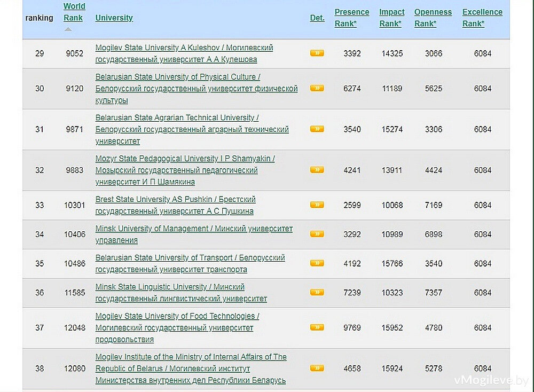Select presence rank value 4241

tap(352, 170)
